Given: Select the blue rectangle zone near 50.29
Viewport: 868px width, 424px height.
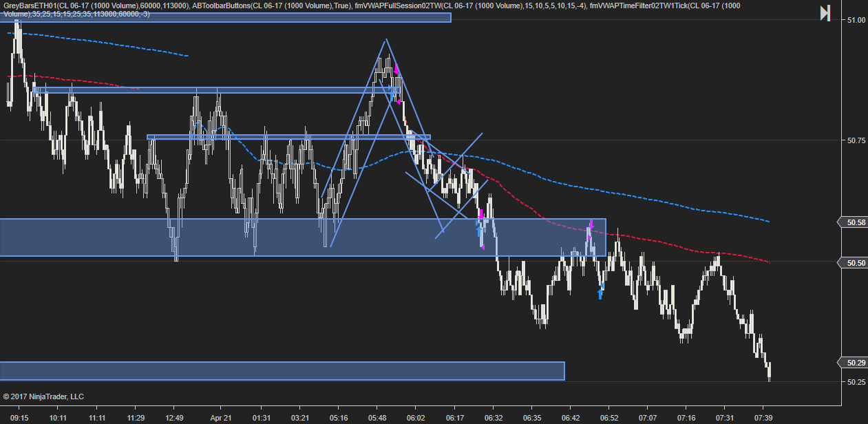Looking at the screenshot, I should tap(282, 371).
